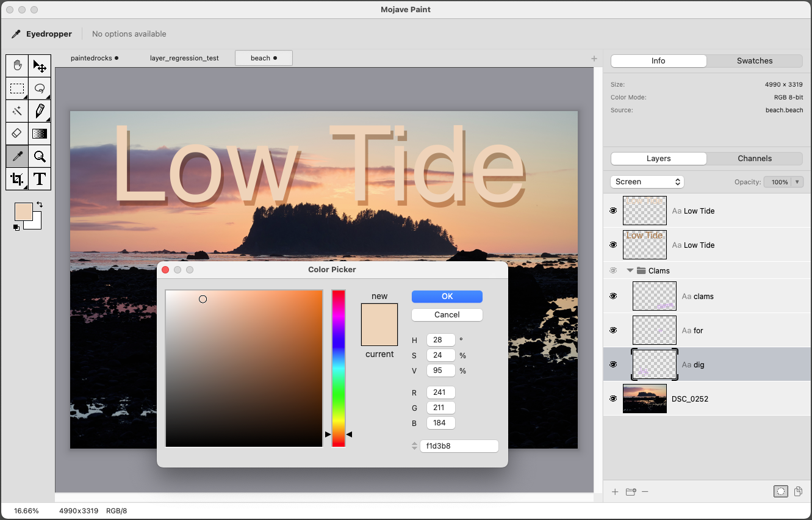This screenshot has width=812, height=520.
Task: Click the hex color input field
Action: [459, 446]
